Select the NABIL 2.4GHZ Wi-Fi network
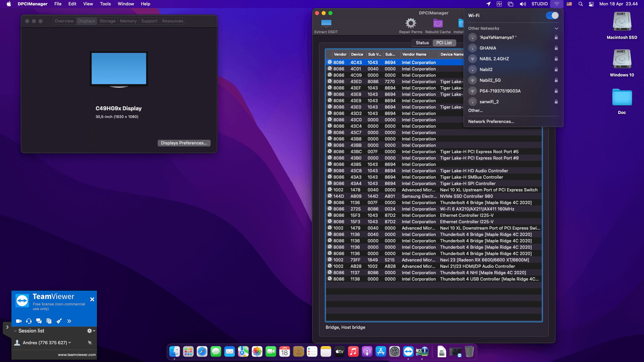The width and height of the screenshot is (644, 362). click(494, 59)
